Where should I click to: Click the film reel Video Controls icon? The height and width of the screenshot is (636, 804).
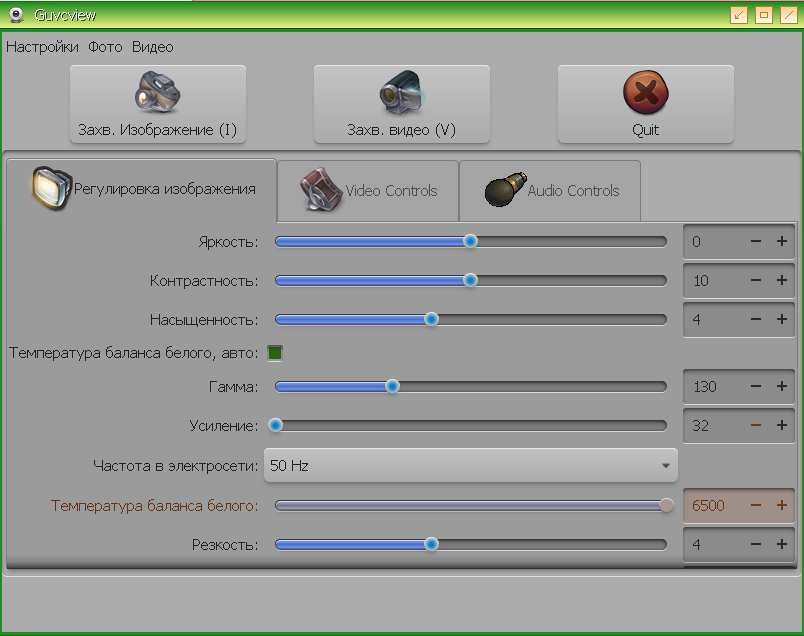pos(321,189)
